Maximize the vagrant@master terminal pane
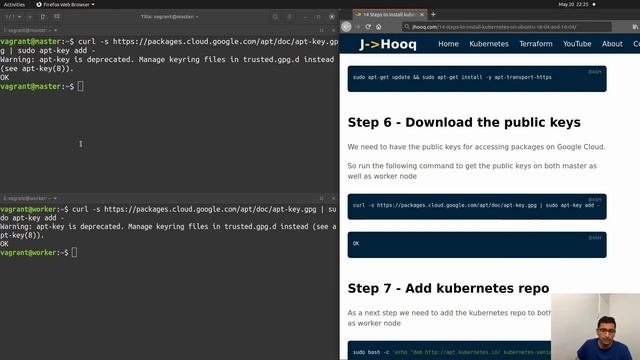This screenshot has width=640, height=360. coord(322,30)
